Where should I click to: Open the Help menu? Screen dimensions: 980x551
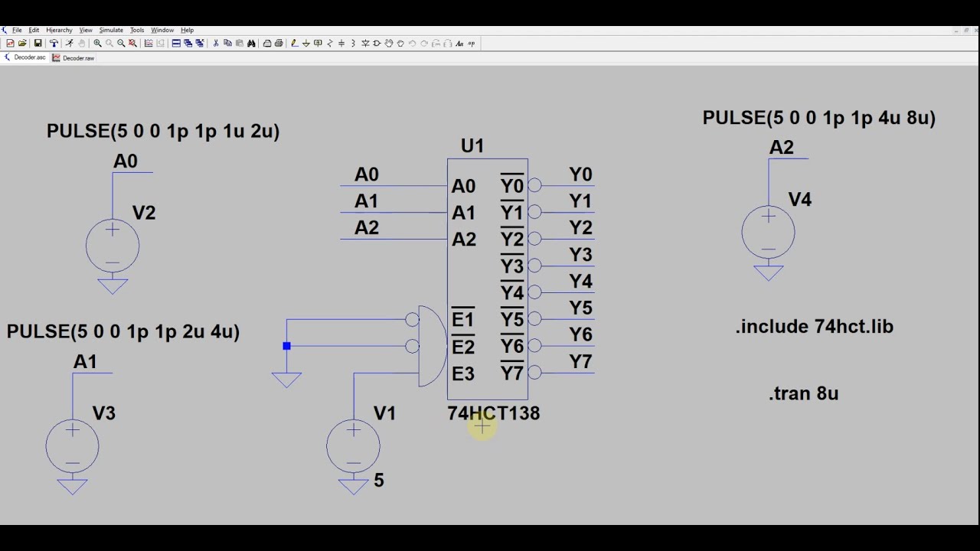pos(187,30)
